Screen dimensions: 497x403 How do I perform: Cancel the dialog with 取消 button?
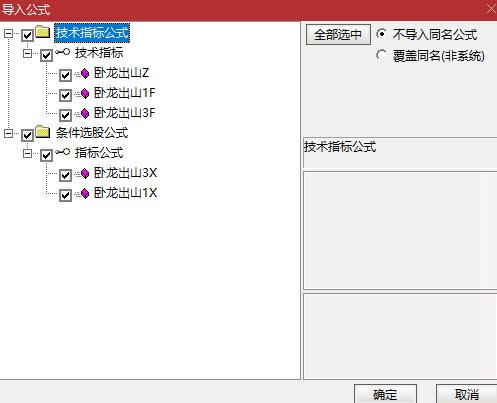467,394
